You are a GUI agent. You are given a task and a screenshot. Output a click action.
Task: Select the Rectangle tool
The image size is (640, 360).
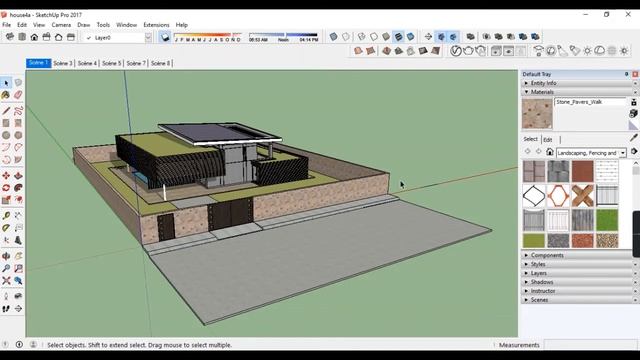(x=6, y=123)
